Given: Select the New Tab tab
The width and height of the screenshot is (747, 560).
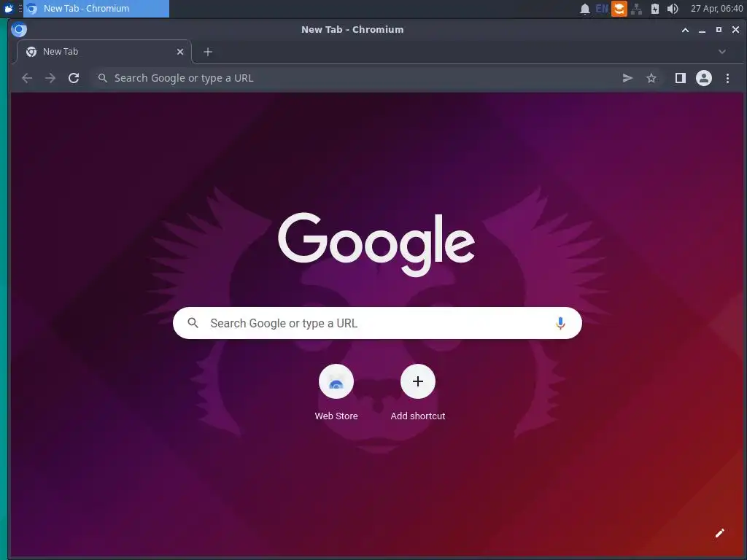Looking at the screenshot, I should coord(104,52).
